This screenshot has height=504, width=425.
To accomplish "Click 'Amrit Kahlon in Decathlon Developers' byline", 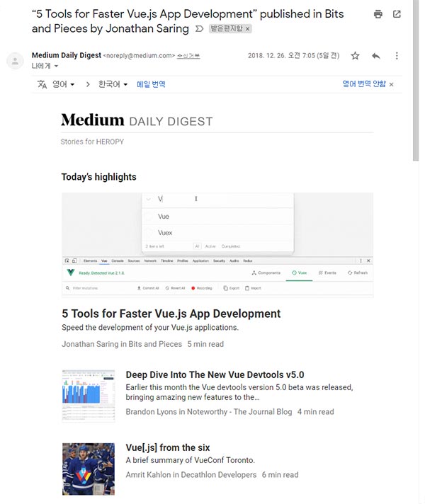I will [x=191, y=475].
